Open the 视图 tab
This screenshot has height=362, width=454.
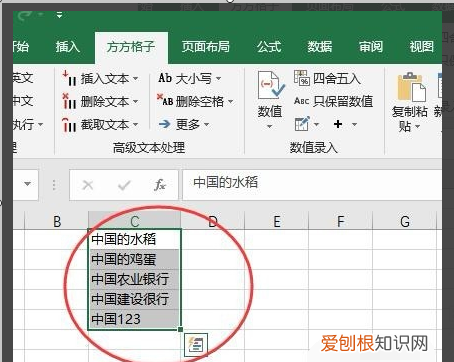[422, 47]
